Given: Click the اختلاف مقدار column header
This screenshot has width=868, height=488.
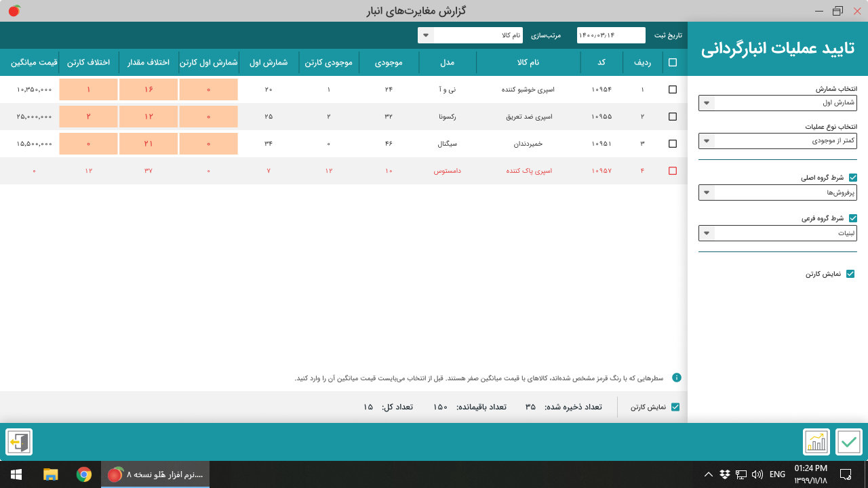Looking at the screenshot, I should click(149, 62).
